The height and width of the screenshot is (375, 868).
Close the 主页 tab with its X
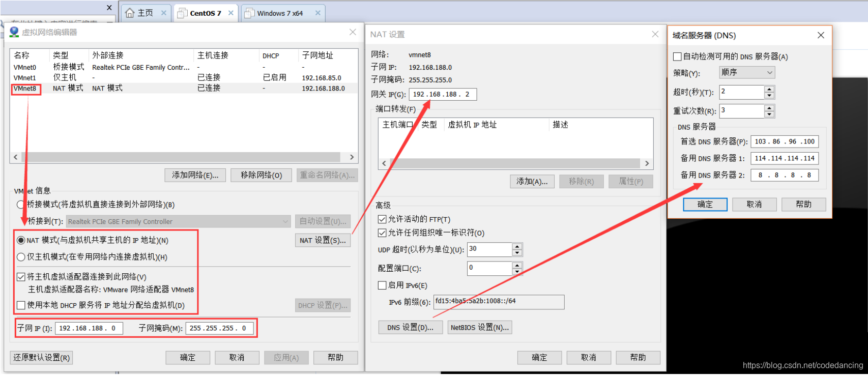(164, 13)
